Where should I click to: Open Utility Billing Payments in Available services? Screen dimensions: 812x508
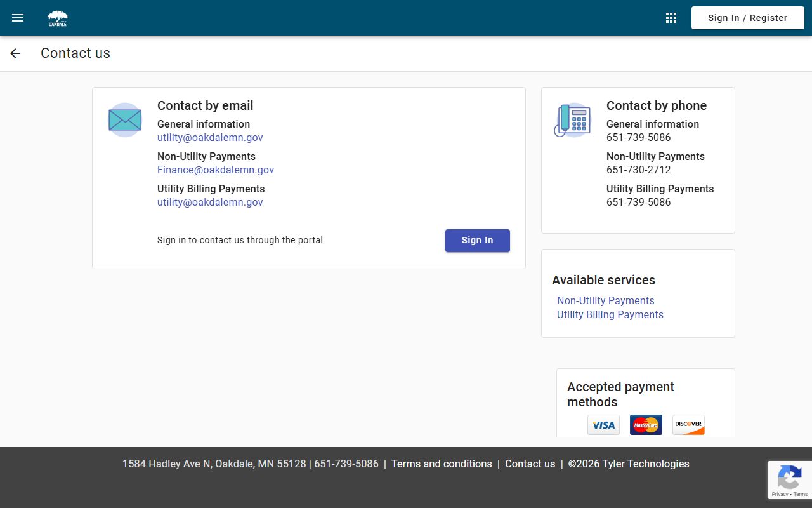pyautogui.click(x=610, y=314)
